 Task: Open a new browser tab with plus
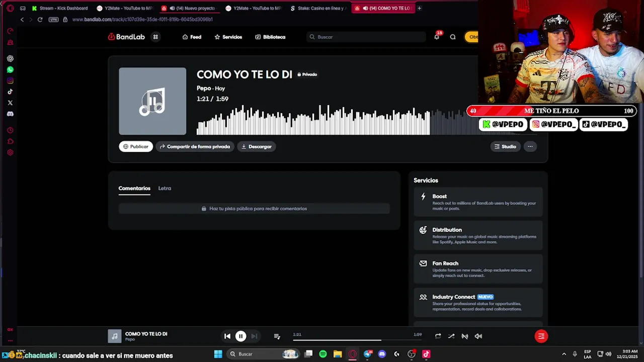(420, 8)
